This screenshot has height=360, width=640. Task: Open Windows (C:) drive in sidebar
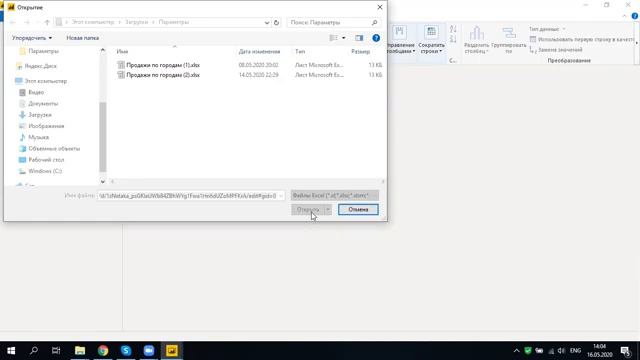[45, 171]
